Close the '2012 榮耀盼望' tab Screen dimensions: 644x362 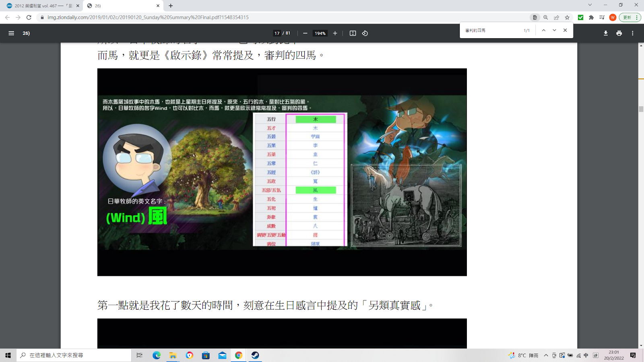click(78, 6)
